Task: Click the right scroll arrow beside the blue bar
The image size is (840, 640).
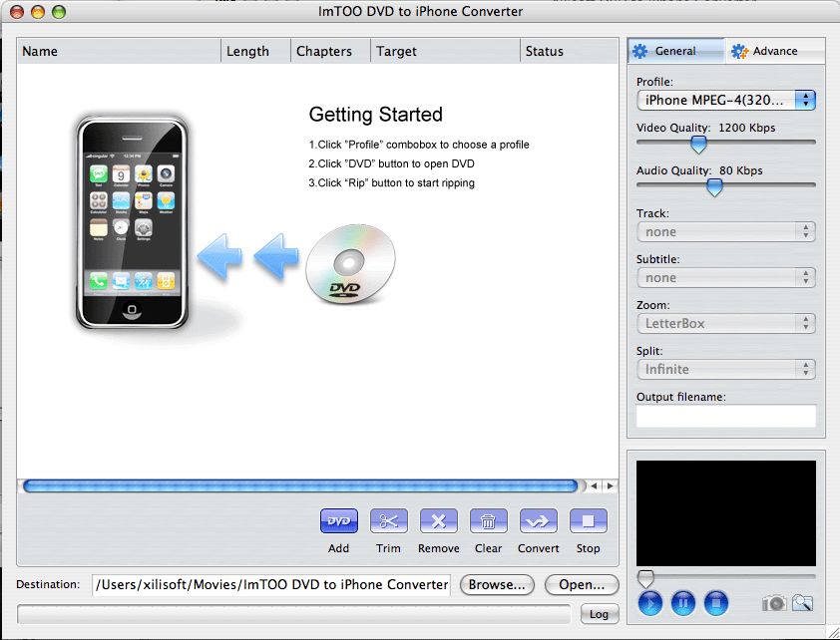Action: [610, 485]
